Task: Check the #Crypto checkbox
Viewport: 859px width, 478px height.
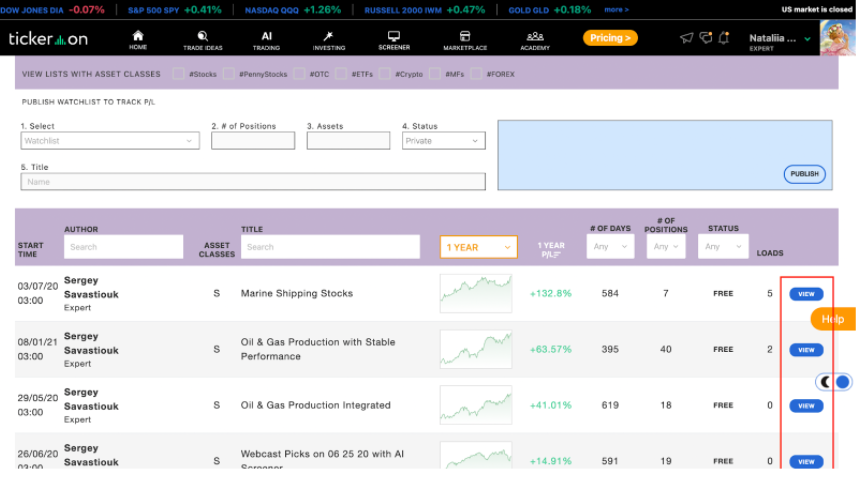Action: pyautogui.click(x=385, y=73)
